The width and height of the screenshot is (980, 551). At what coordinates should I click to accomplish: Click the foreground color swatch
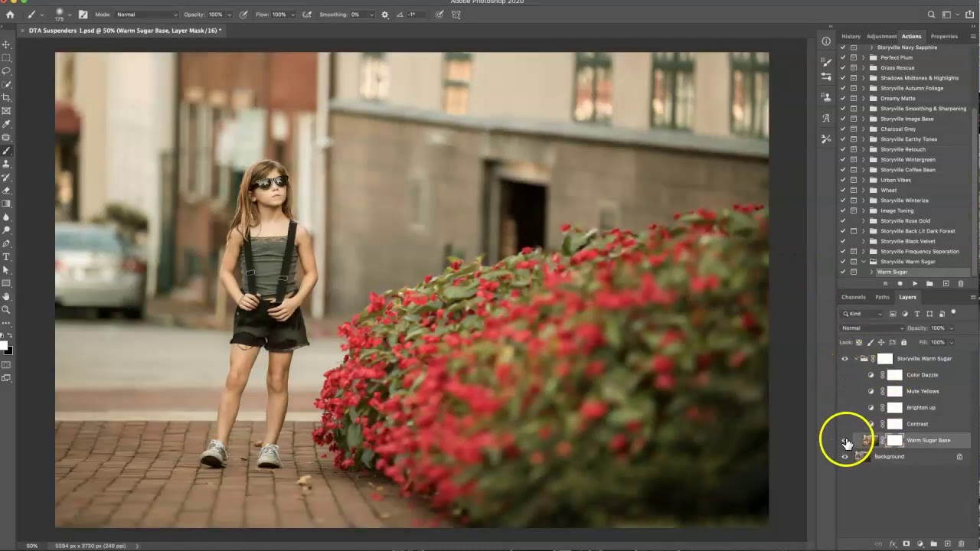pyautogui.click(x=4, y=344)
